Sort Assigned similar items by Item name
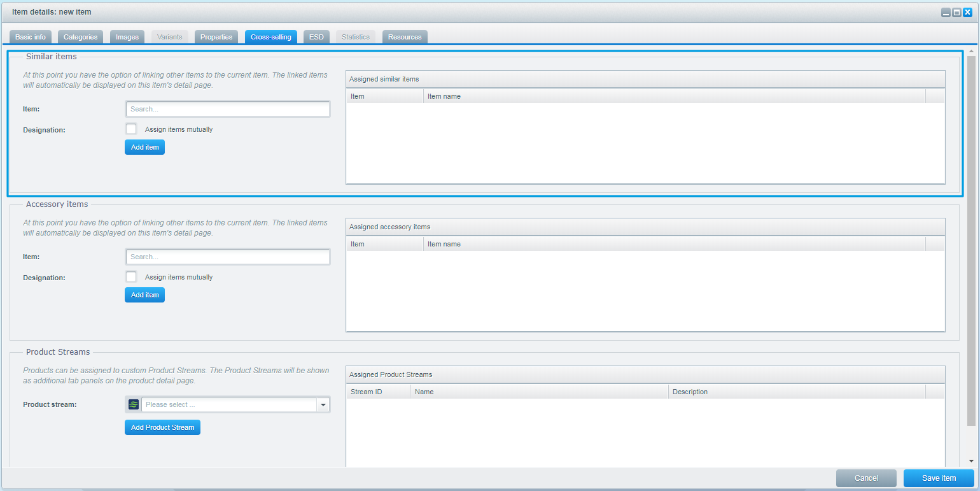Viewport: 980px width, 491px height. tap(675, 96)
